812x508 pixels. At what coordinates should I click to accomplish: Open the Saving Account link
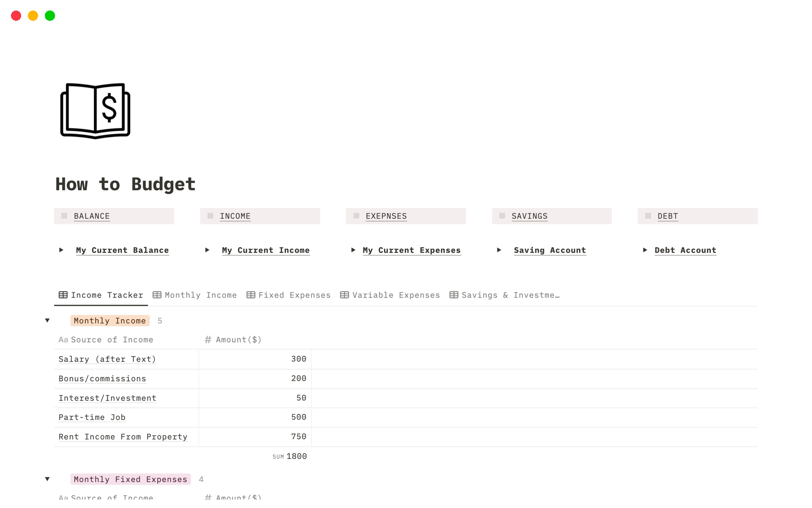coord(549,250)
